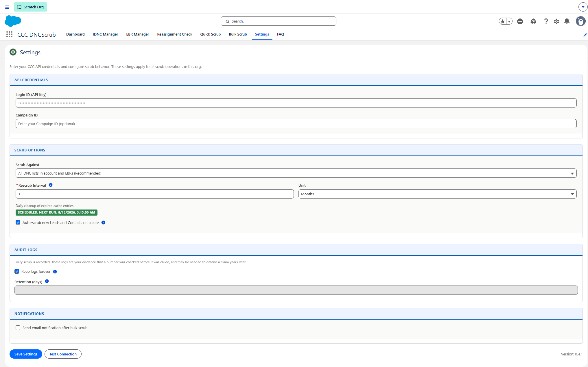Uncheck the Keep logs forever checkbox
Screen dimensions: 588x367
17,271
